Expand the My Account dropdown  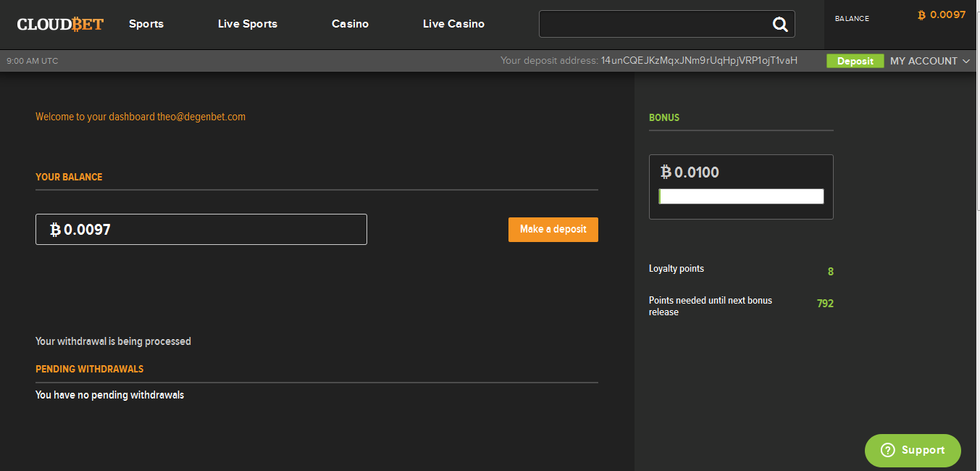930,61
